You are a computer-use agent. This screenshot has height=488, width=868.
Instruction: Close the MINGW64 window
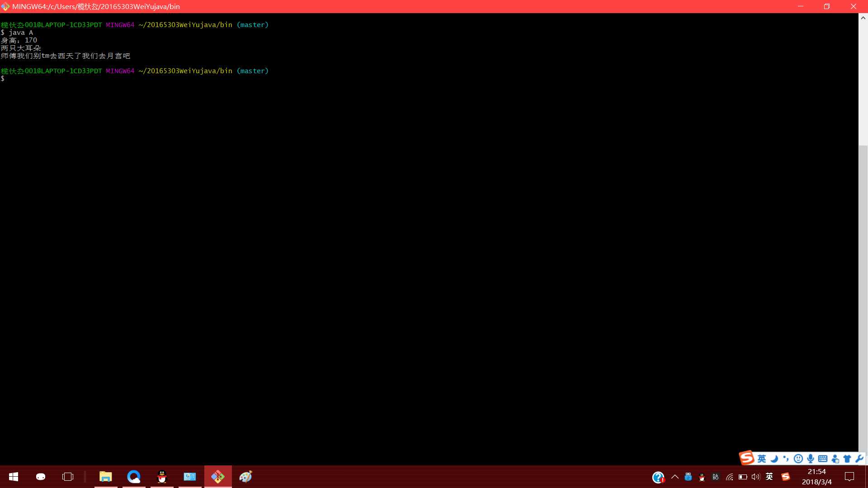pyautogui.click(x=854, y=6)
